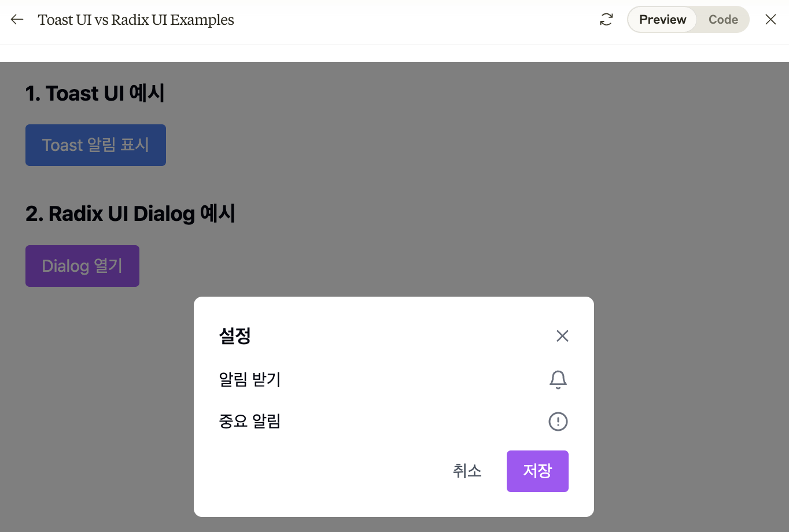Switch to the Code tab
789x532 pixels.
722,19
